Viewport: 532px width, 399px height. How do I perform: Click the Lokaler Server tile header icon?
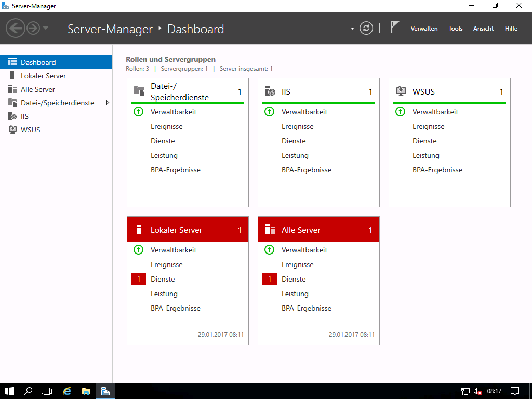pyautogui.click(x=138, y=230)
